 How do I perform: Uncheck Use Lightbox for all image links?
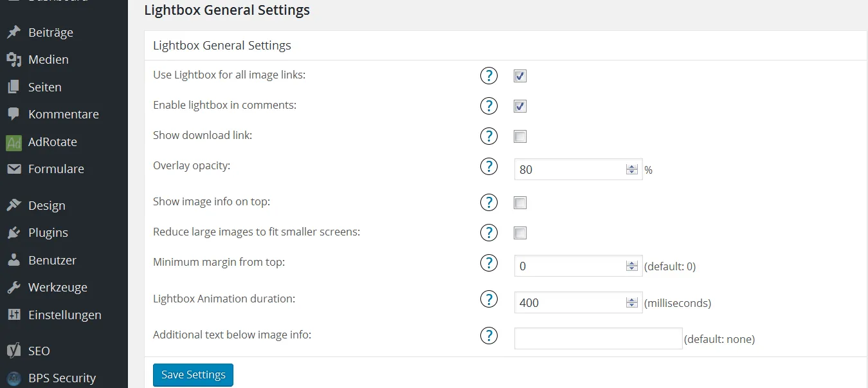click(520, 77)
